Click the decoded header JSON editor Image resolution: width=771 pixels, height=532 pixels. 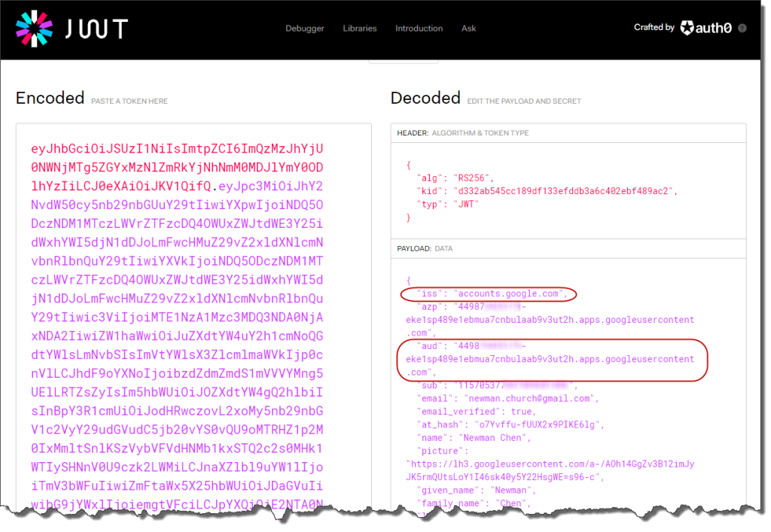tap(568, 190)
